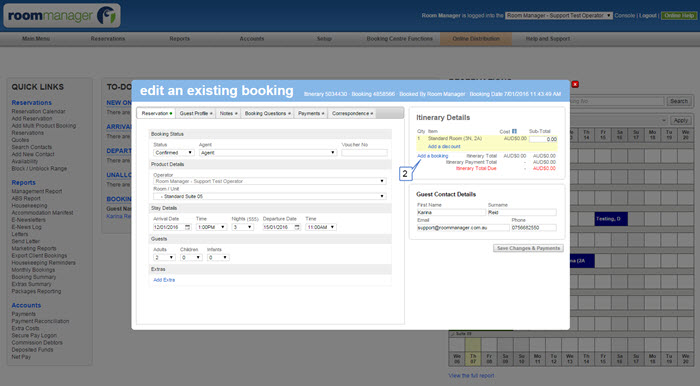
Task: Click the Testing, D booking in calendar
Action: point(611,219)
